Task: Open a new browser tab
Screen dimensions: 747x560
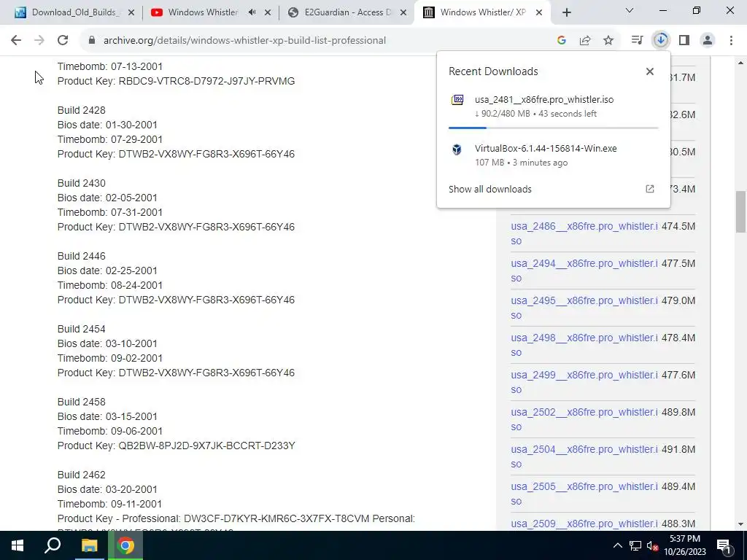Action: coord(566,13)
